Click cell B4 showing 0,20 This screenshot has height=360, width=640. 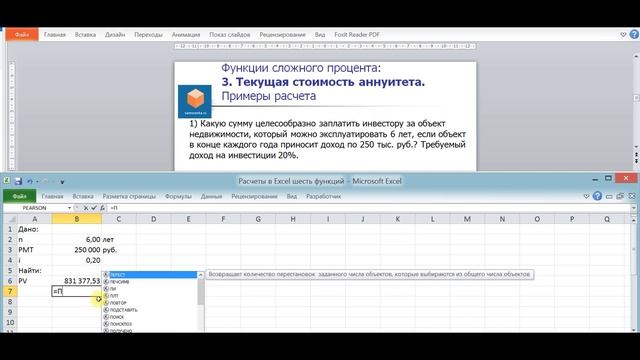coord(77,260)
